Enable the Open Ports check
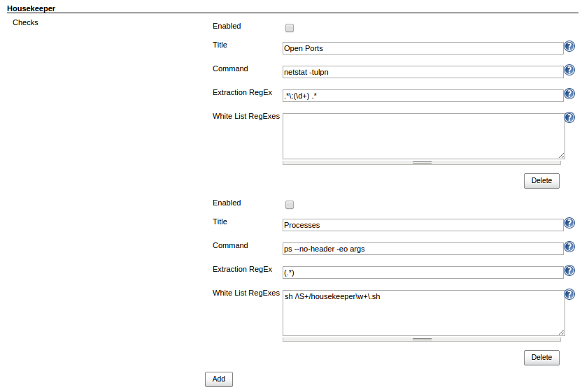 290,28
